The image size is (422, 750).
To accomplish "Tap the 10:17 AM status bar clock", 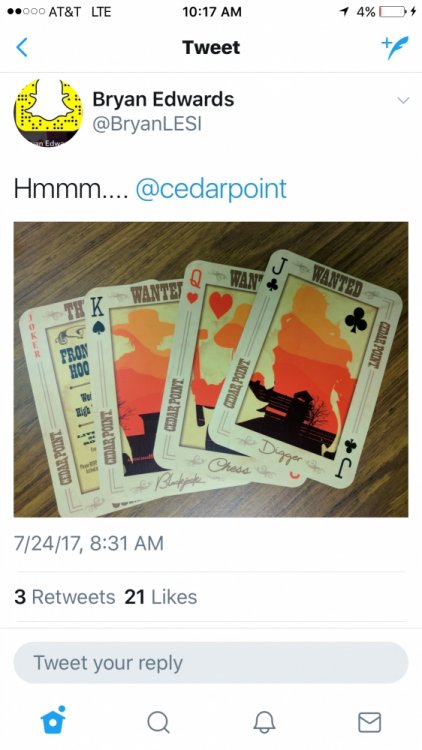I will click(211, 12).
